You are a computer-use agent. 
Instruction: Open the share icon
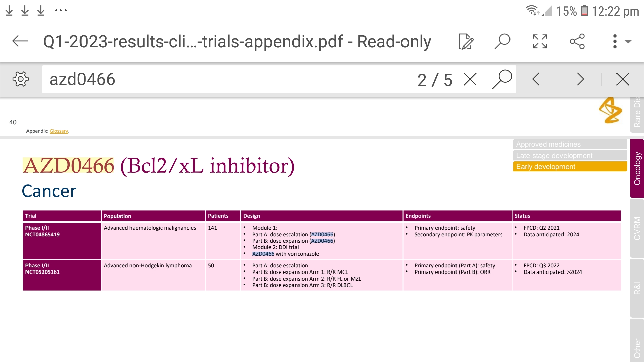[x=577, y=41]
